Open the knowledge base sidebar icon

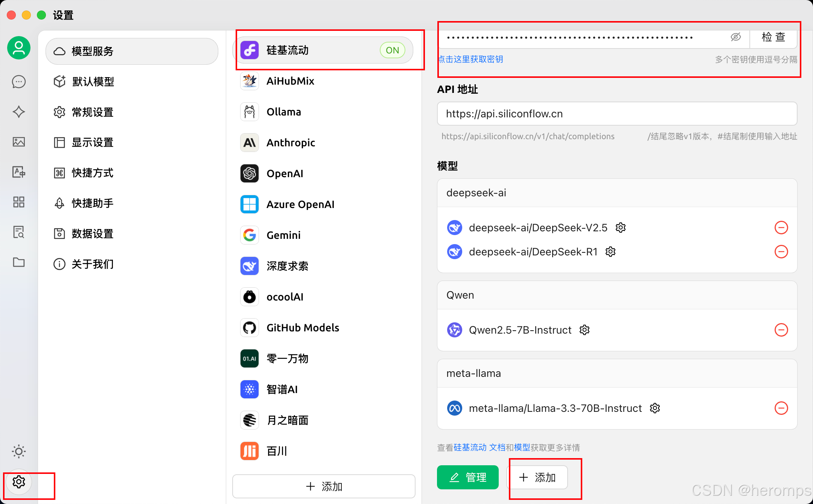18,232
